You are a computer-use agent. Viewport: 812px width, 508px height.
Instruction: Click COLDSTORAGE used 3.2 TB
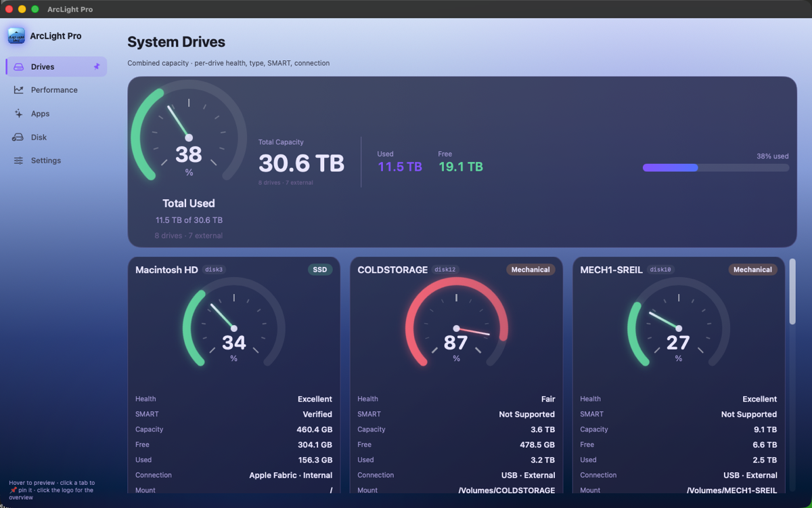[x=542, y=460]
